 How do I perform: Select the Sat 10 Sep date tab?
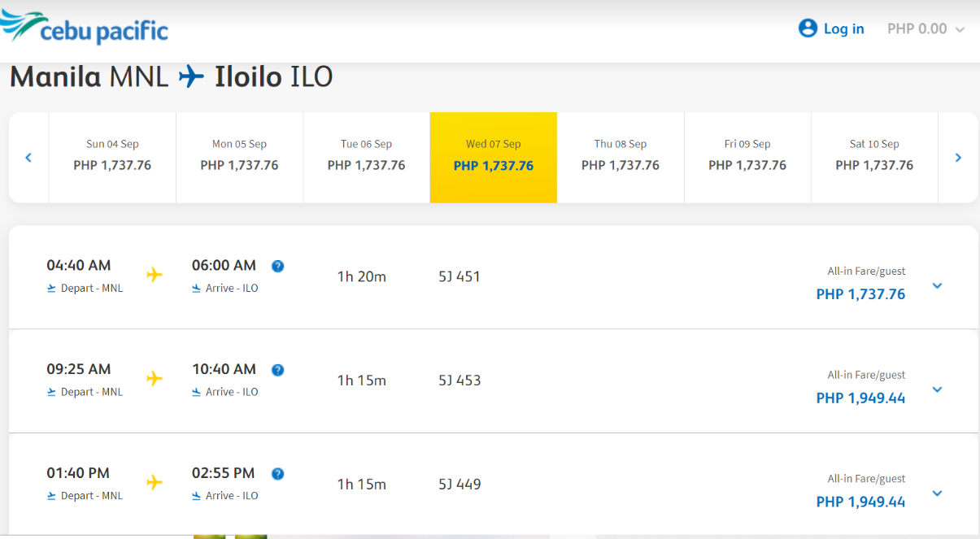(874, 157)
